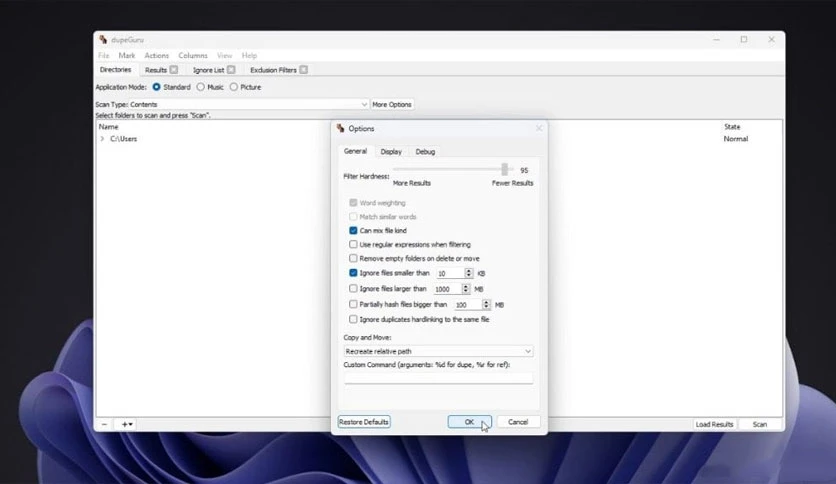836x484 pixels.
Task: Toggle Ignore files smaller than checkbox
Action: (353, 273)
